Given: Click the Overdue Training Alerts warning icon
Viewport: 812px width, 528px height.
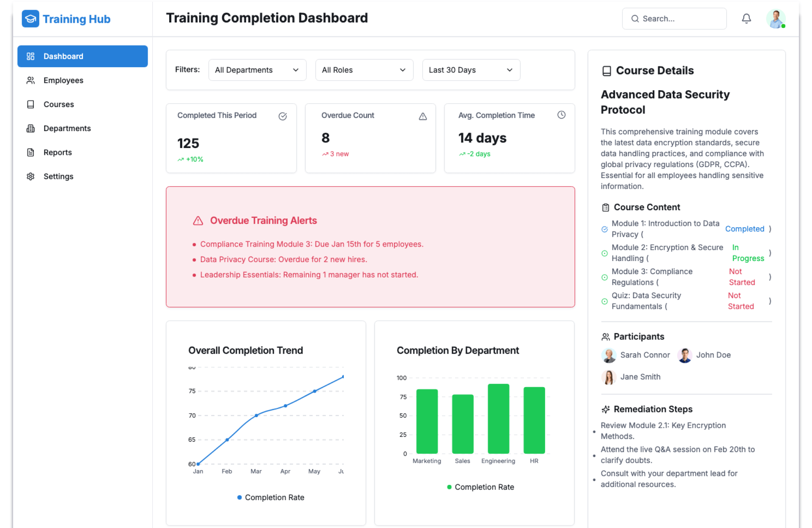Looking at the screenshot, I should pyautogui.click(x=198, y=221).
